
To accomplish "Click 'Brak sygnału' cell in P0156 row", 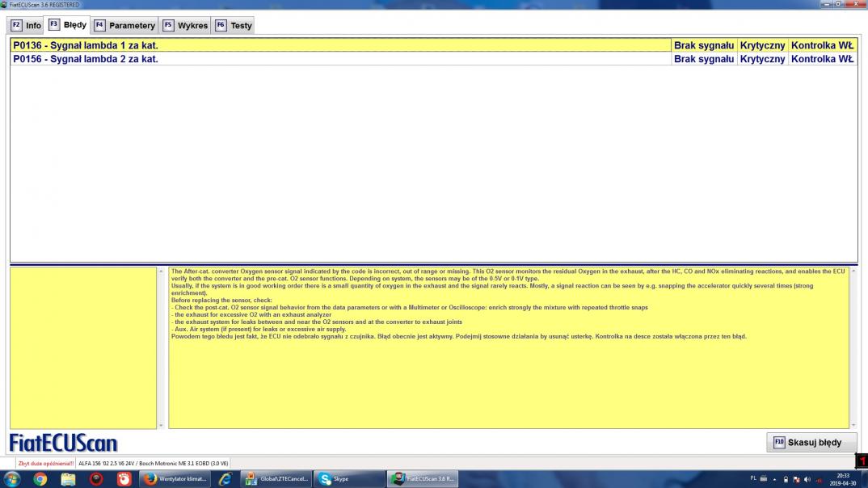I will pyautogui.click(x=704, y=59).
